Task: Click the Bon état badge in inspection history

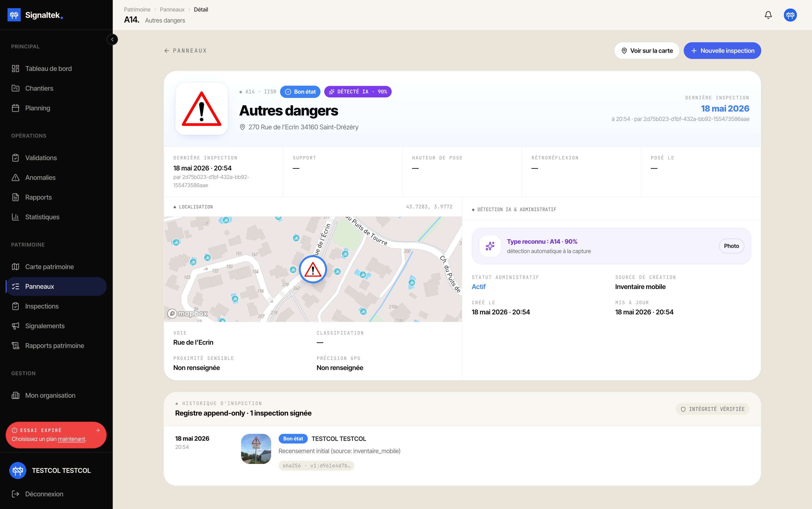Action: [x=293, y=439]
